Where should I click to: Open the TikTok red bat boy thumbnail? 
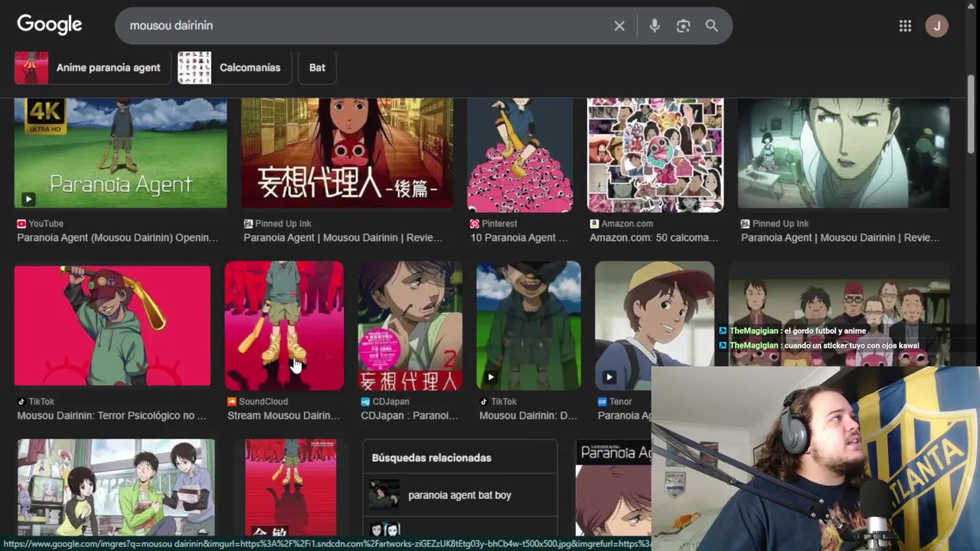[112, 325]
